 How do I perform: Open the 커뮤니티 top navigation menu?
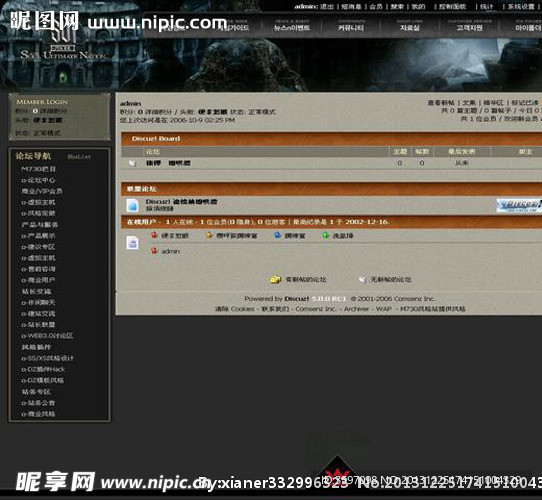351,27
